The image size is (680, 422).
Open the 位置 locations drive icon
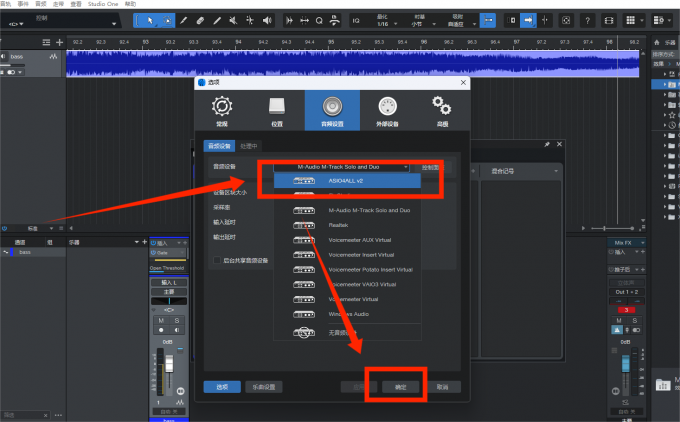click(276, 112)
